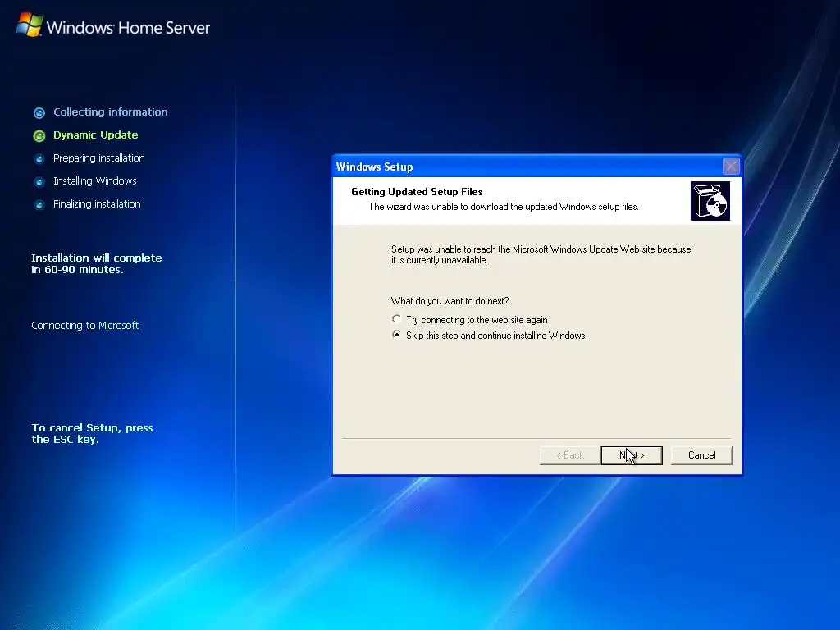Image resolution: width=840 pixels, height=630 pixels.
Task: Click the Cancel button
Action: (701, 455)
